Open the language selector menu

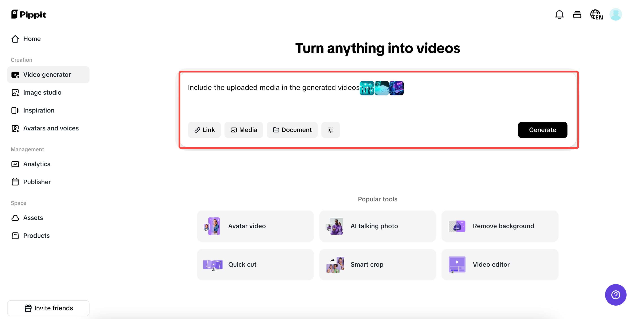pyautogui.click(x=597, y=14)
